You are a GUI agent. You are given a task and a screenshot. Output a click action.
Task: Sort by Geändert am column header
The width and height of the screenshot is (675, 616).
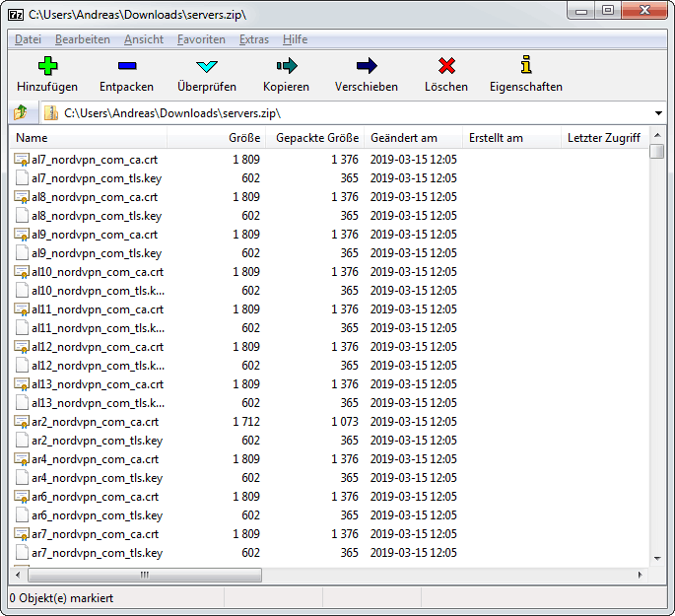pyautogui.click(x=413, y=138)
